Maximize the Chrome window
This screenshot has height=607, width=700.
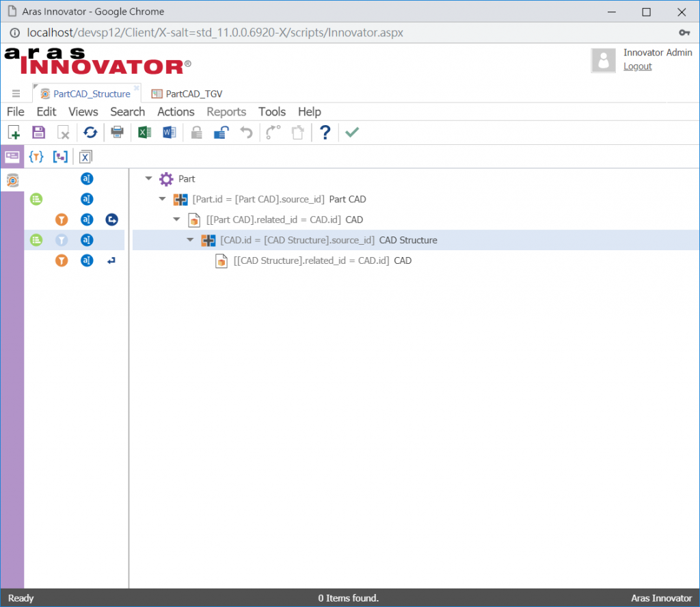tap(646, 12)
